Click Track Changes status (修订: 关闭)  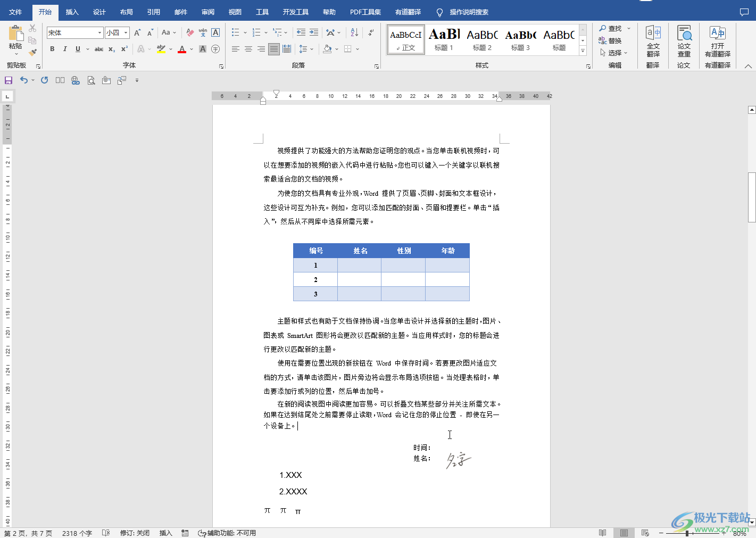coord(135,533)
